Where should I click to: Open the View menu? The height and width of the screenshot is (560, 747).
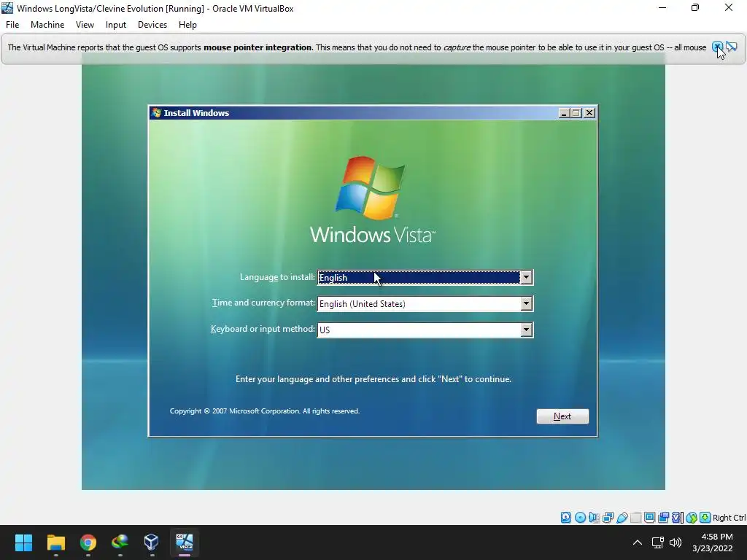(x=85, y=25)
